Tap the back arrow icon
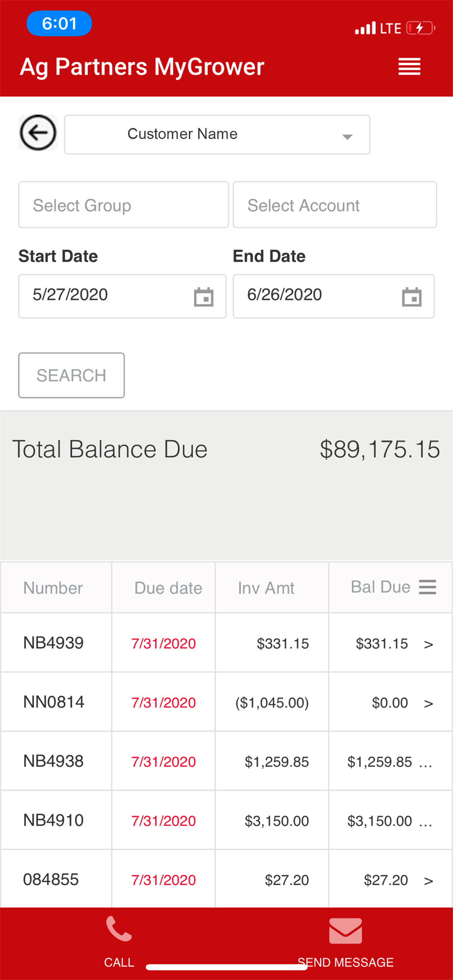Viewport: 453px width, 980px height. 38,133
